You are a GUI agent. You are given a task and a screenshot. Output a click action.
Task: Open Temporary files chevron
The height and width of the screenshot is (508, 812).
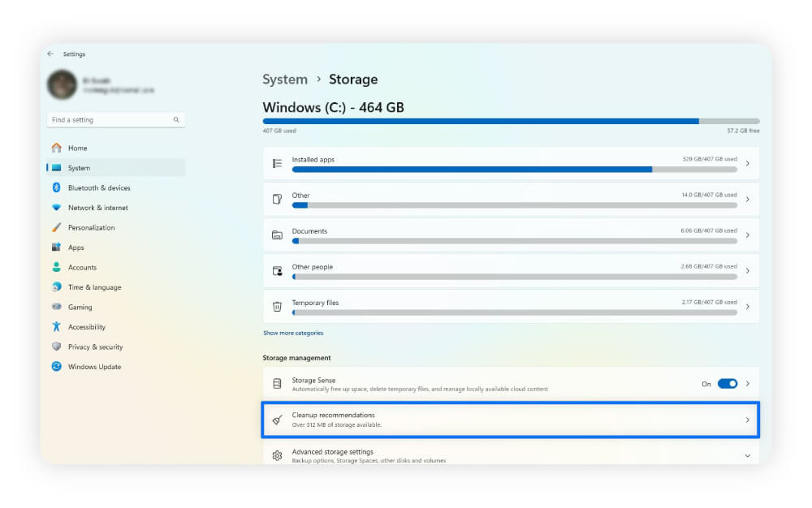point(747,307)
